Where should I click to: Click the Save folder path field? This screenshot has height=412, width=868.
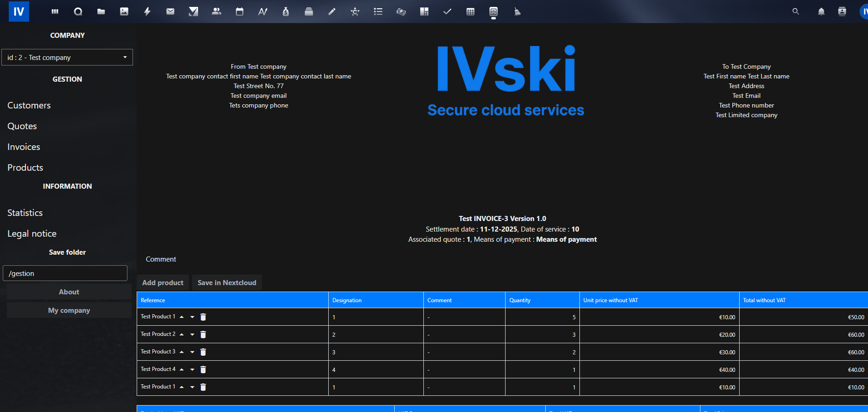click(x=65, y=273)
